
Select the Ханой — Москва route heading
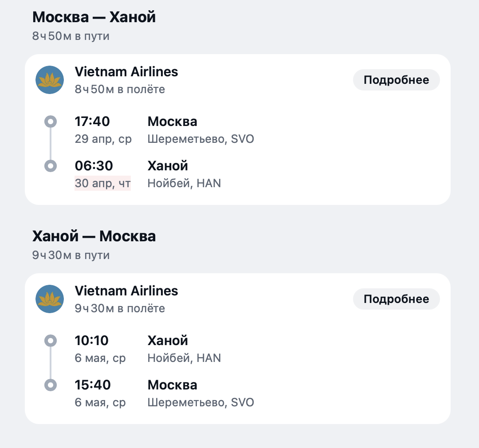tap(94, 236)
